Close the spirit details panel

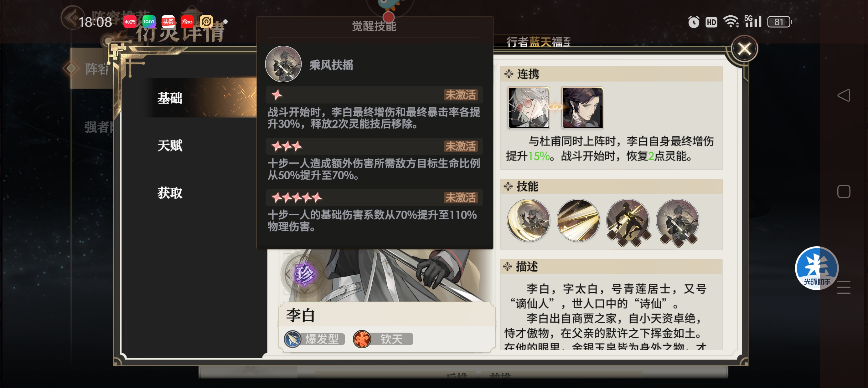point(744,49)
